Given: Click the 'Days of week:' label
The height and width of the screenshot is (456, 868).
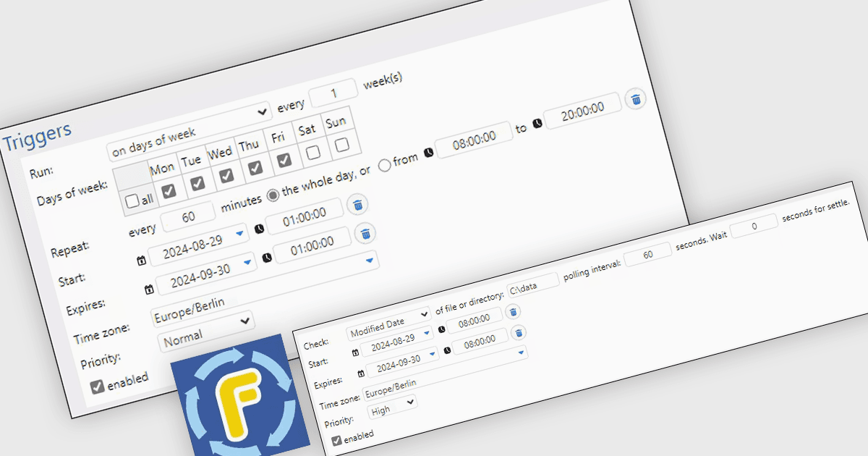Looking at the screenshot, I should coord(72,194).
